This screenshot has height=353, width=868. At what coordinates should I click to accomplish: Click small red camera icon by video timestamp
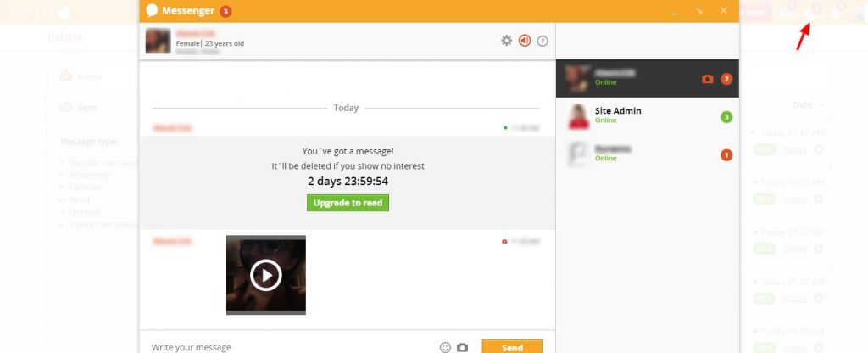504,242
